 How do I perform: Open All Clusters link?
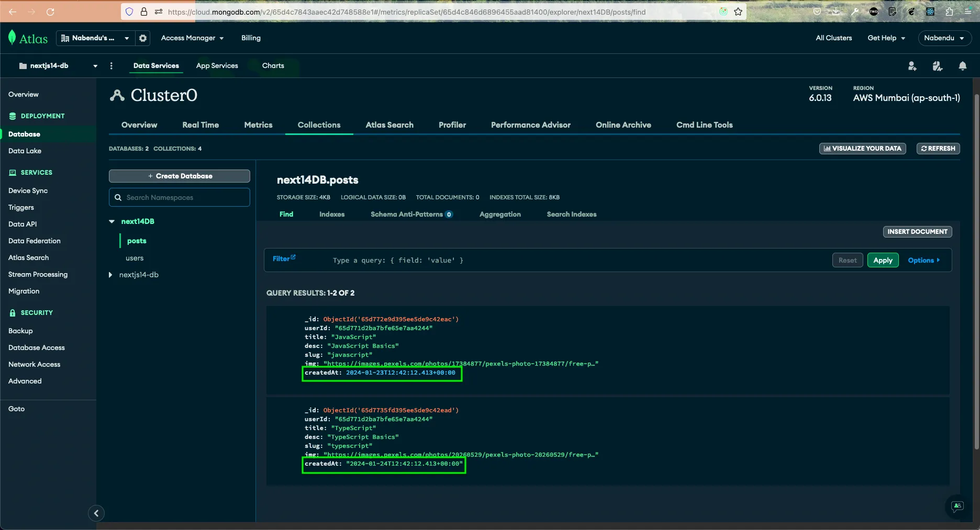tap(833, 38)
